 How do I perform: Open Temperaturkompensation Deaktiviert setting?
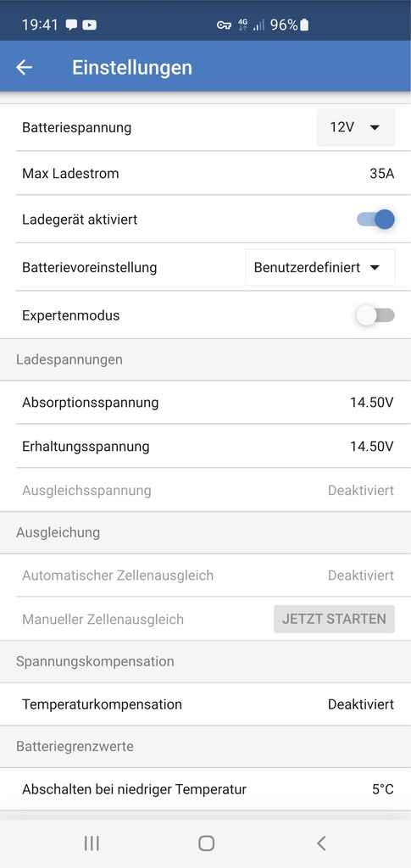click(x=205, y=704)
